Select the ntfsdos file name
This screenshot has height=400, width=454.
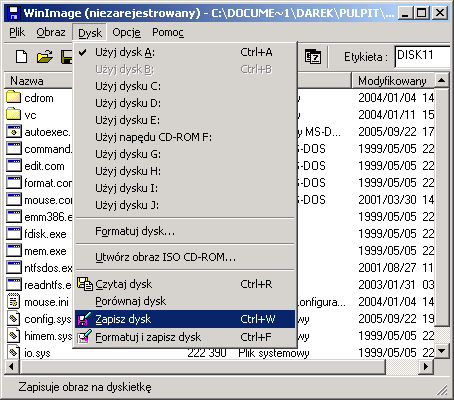[48, 268]
